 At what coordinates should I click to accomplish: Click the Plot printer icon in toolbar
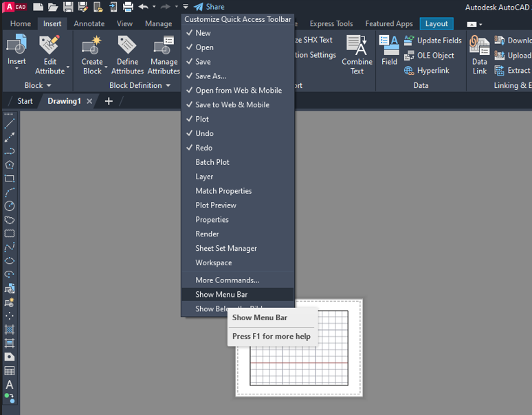(x=128, y=7)
